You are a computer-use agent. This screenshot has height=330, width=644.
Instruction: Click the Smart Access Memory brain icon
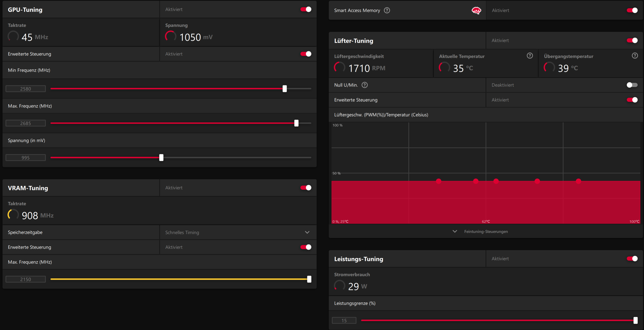pyautogui.click(x=476, y=10)
